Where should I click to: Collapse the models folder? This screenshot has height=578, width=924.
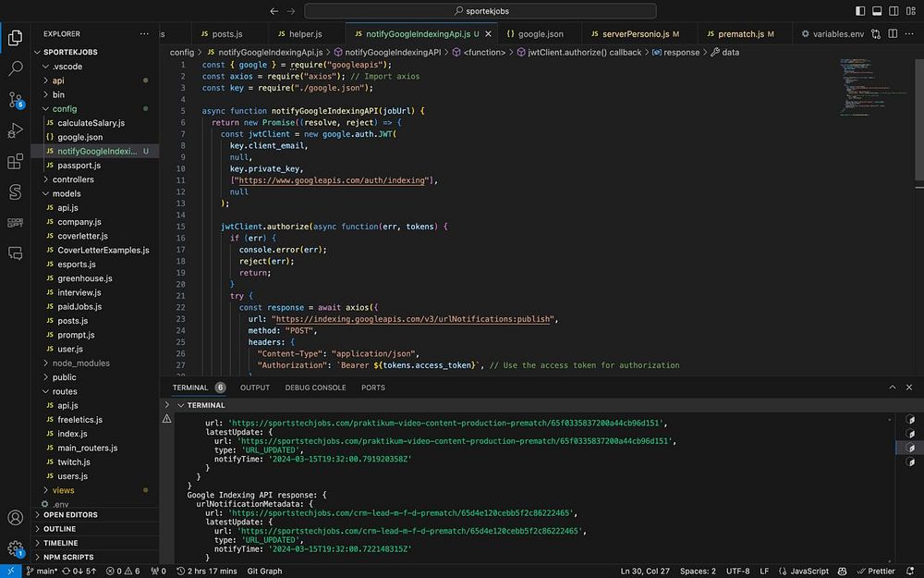66,193
